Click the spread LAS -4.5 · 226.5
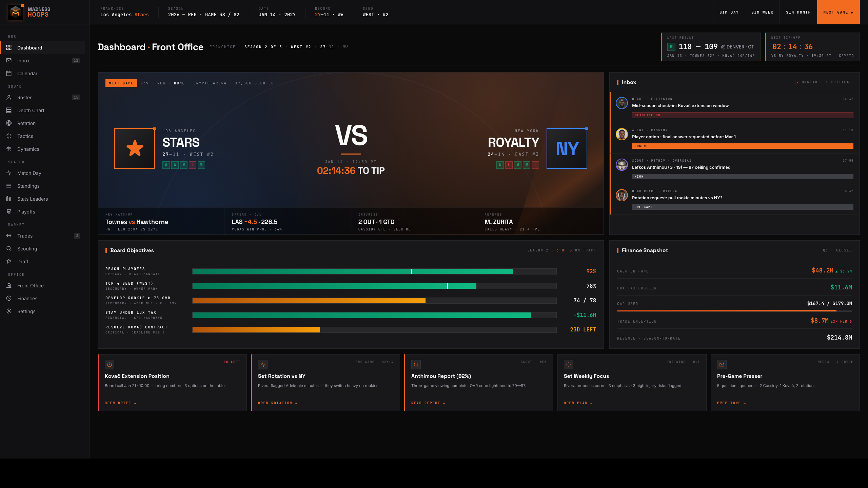Image resolution: width=868 pixels, height=488 pixels. pyautogui.click(x=255, y=222)
